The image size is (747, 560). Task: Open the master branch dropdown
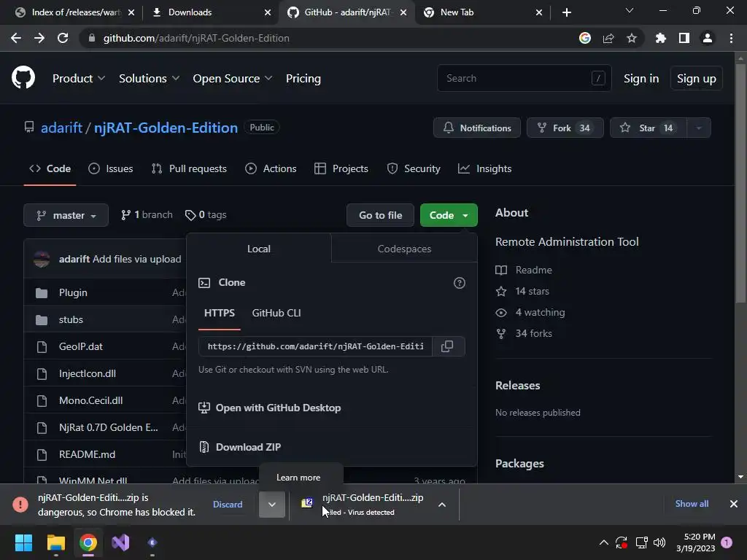[66, 215]
